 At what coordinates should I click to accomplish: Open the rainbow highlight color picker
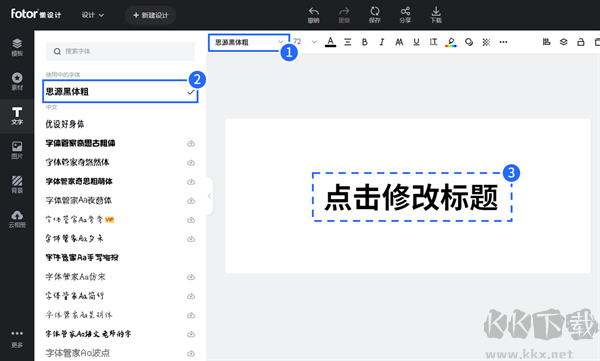(451, 42)
